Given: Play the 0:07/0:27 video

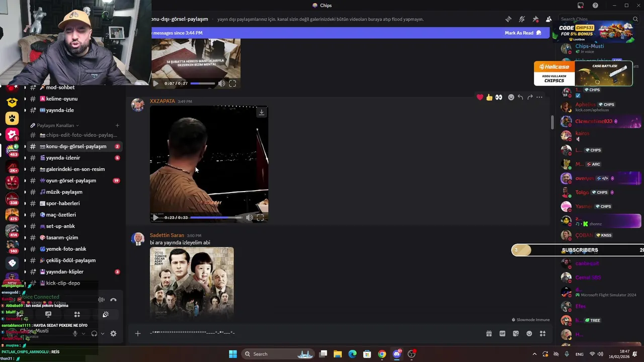Looking at the screenshot, I should point(155,83).
